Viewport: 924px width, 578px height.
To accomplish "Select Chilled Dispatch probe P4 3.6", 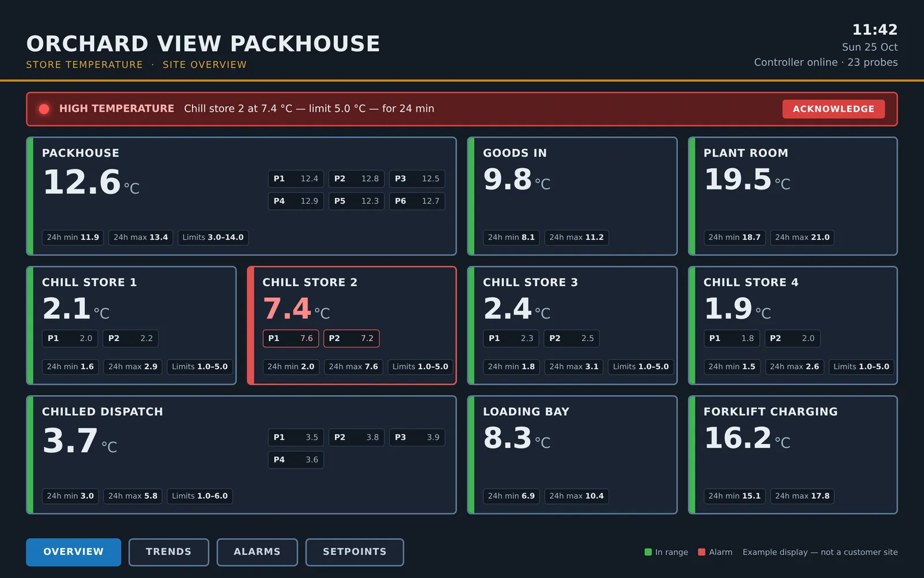I will tap(296, 460).
